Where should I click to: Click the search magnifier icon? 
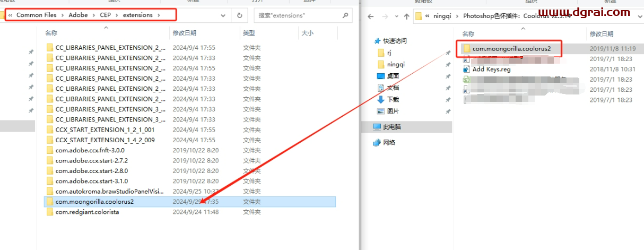(345, 16)
